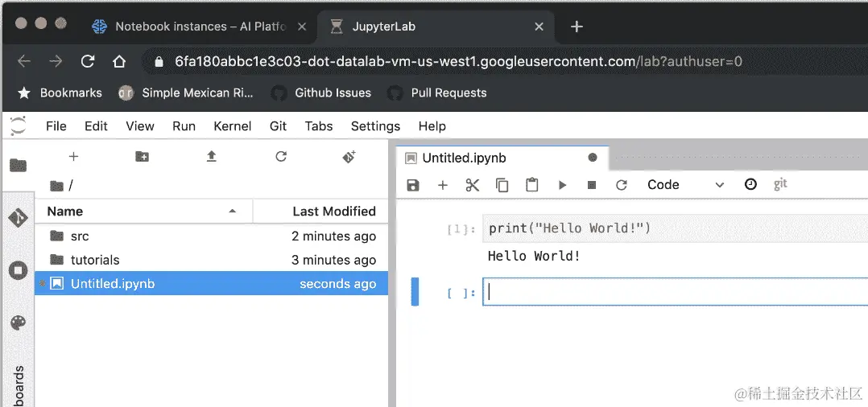Refresh the file list
The image size is (868, 407).
click(x=281, y=157)
